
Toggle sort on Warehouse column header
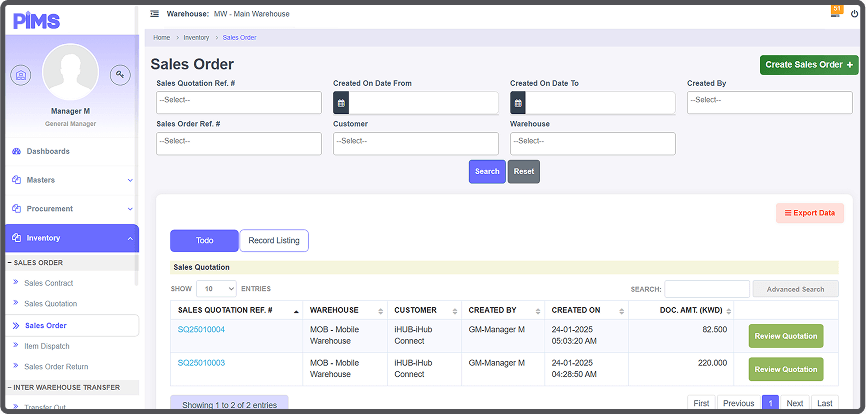[x=346, y=310]
